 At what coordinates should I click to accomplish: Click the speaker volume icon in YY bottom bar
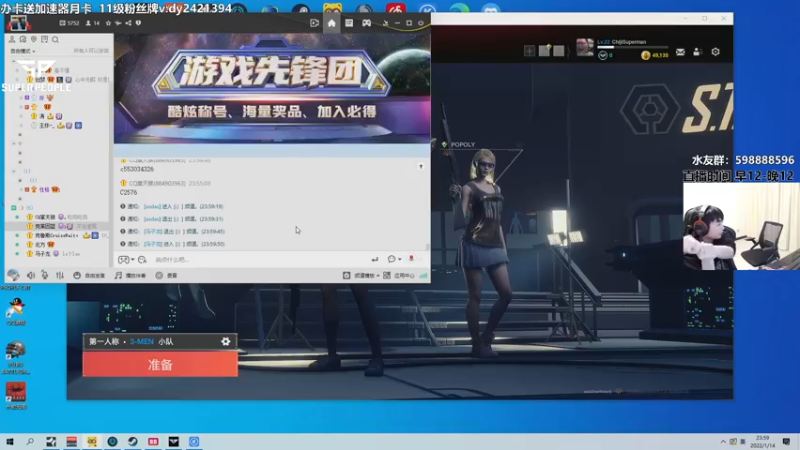coord(31,276)
